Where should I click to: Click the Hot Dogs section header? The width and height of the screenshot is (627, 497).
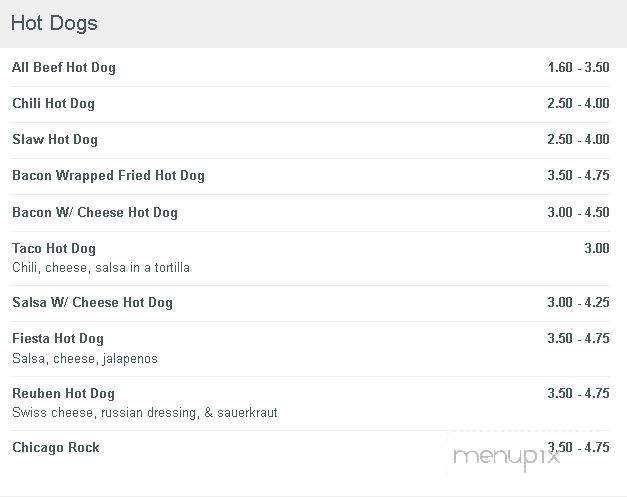(x=54, y=23)
